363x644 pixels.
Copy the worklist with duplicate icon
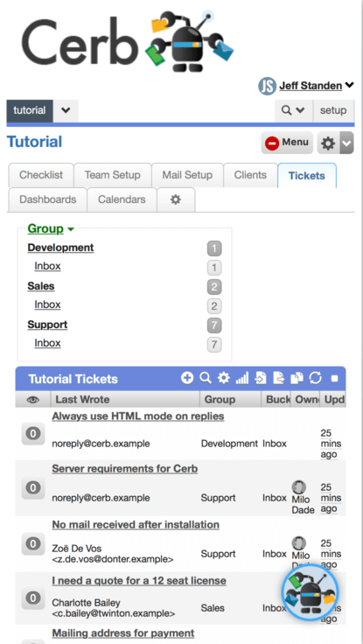tap(297, 378)
